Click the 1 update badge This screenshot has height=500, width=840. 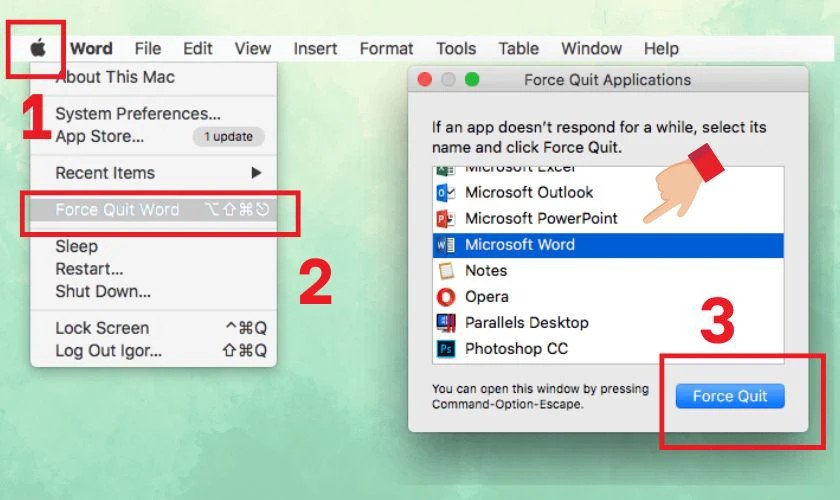point(228,136)
